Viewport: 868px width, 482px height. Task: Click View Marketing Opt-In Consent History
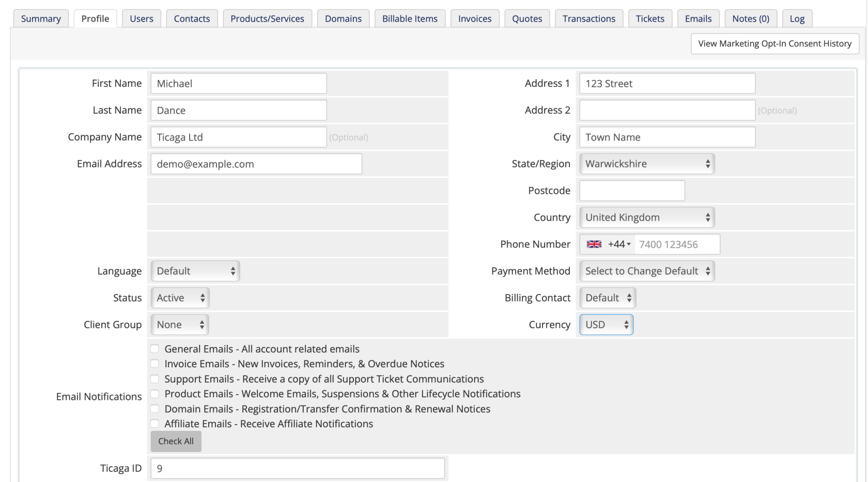point(774,44)
